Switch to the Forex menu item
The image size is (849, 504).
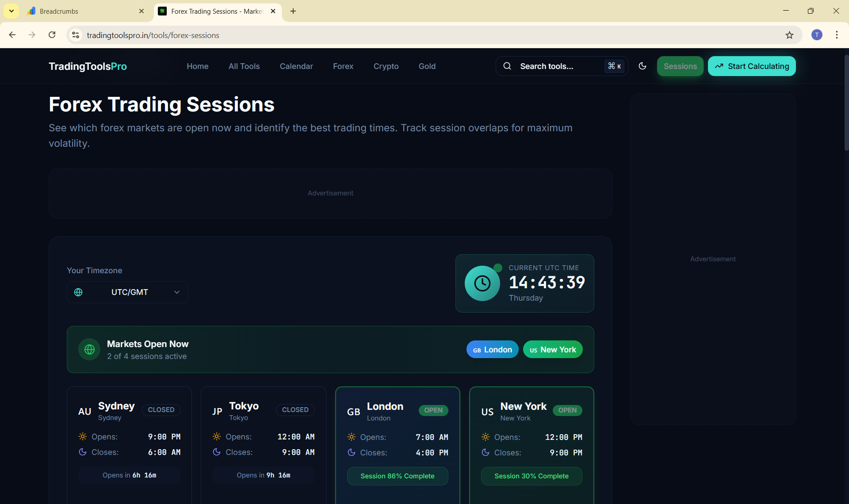click(343, 66)
